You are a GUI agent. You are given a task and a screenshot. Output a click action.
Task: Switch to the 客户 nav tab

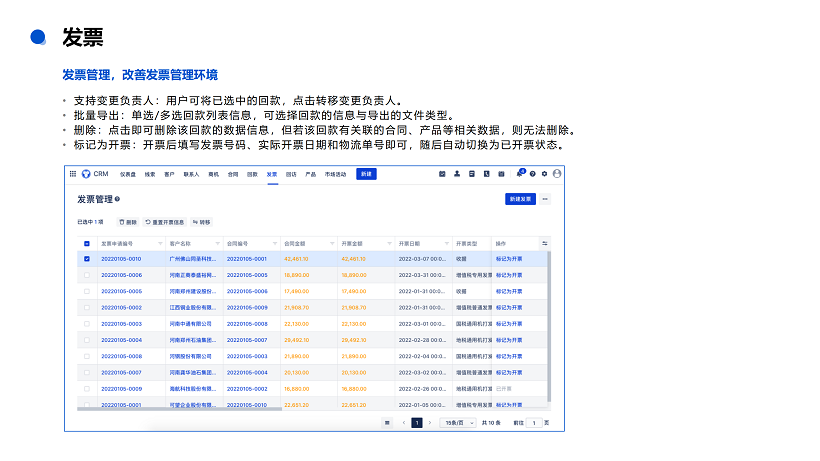point(169,175)
